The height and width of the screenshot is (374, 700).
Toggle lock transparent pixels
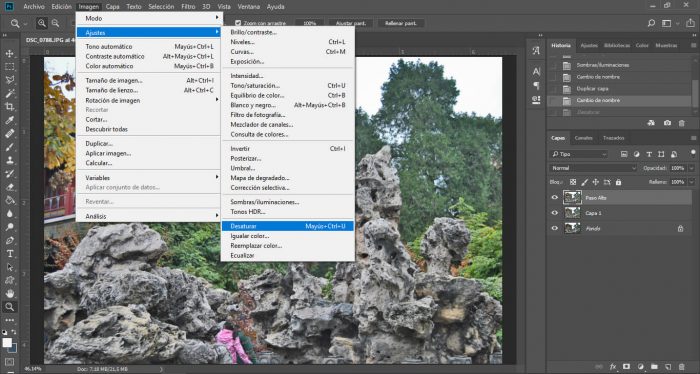coord(573,182)
